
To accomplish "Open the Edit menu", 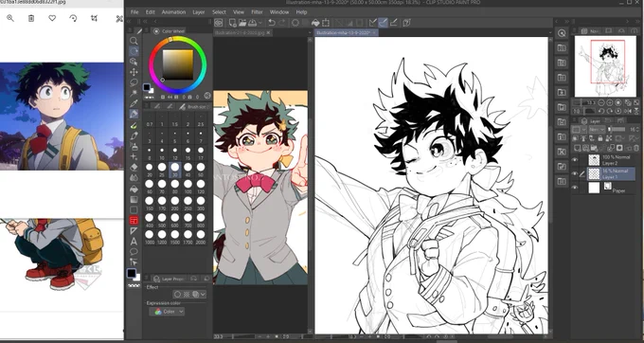I will pos(150,12).
